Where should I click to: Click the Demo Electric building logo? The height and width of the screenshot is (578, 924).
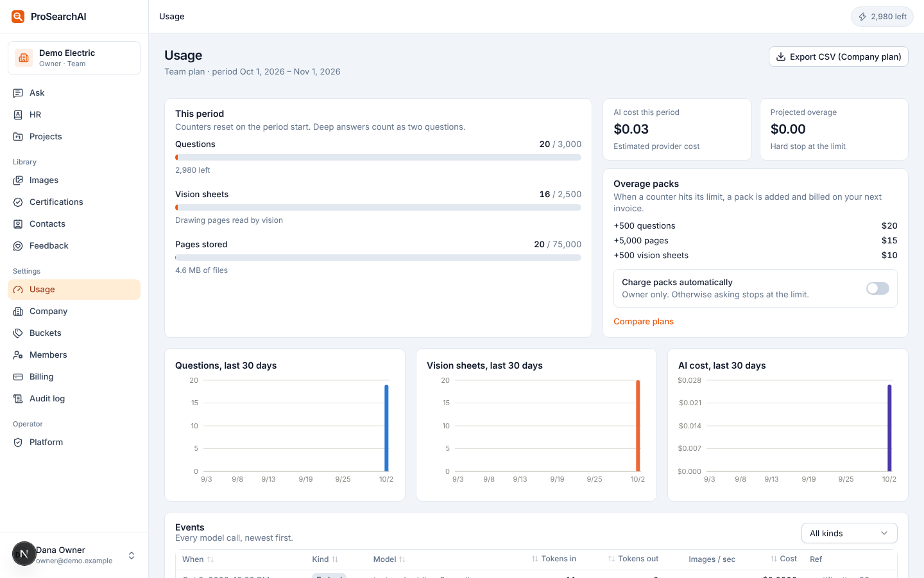point(24,58)
